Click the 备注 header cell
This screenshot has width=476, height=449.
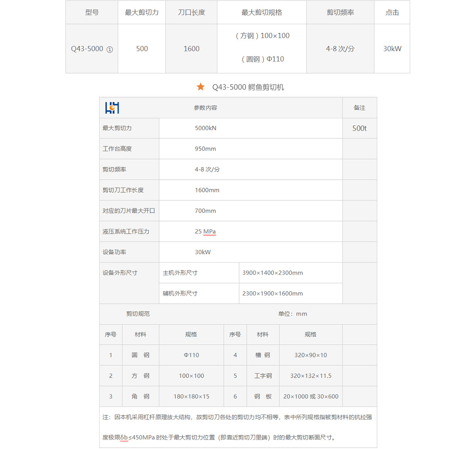tap(359, 108)
